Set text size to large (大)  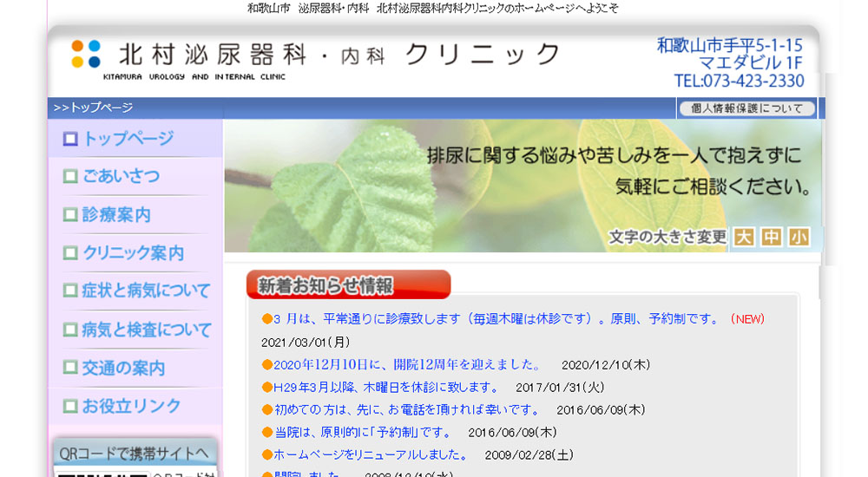coord(744,237)
